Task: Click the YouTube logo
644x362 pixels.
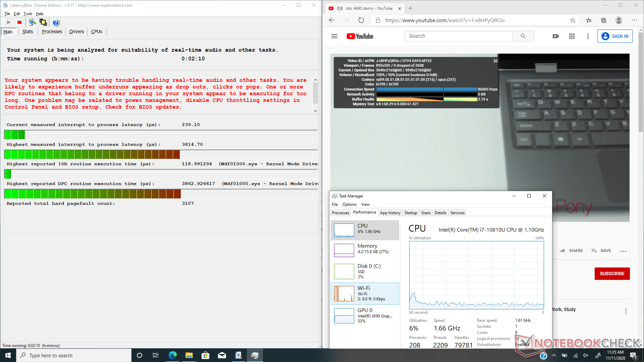Action: [360, 36]
